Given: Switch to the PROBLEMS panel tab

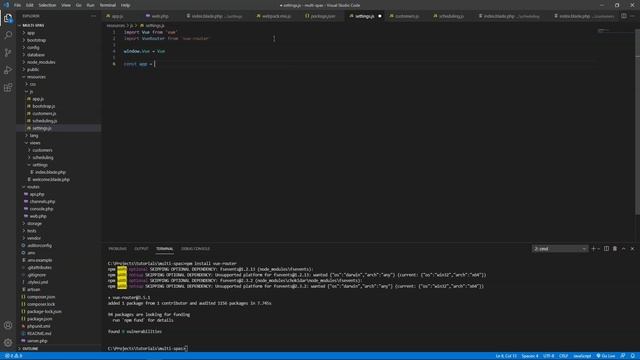Looking at the screenshot, I should pyautogui.click(x=118, y=249).
